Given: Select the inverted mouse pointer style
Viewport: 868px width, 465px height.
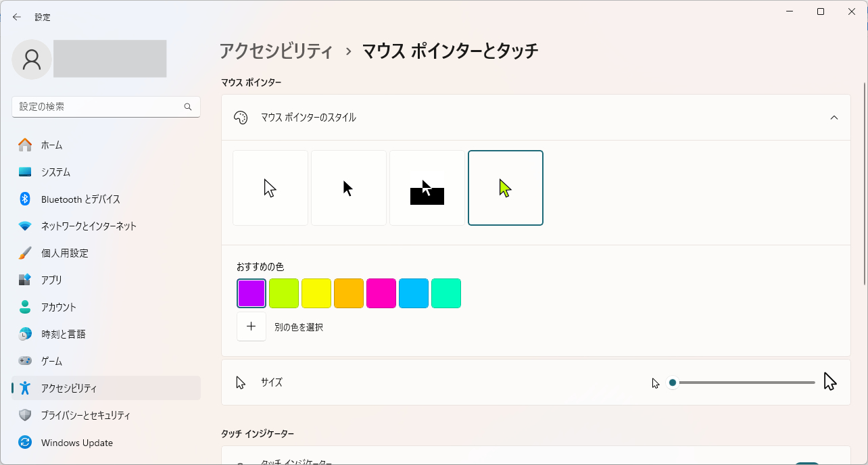Looking at the screenshot, I should [427, 187].
